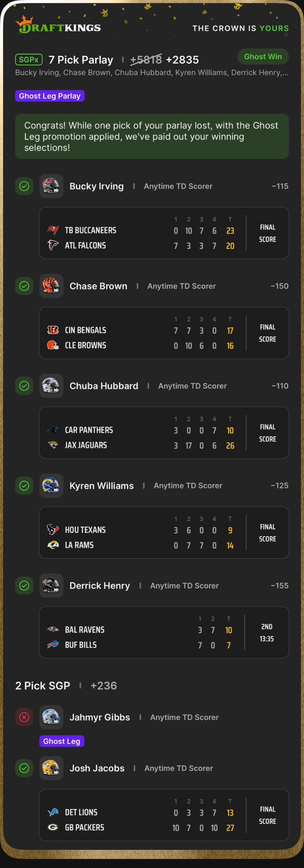Click the Ghost Win status badge
Screen dimensions: 304x868
263,56
